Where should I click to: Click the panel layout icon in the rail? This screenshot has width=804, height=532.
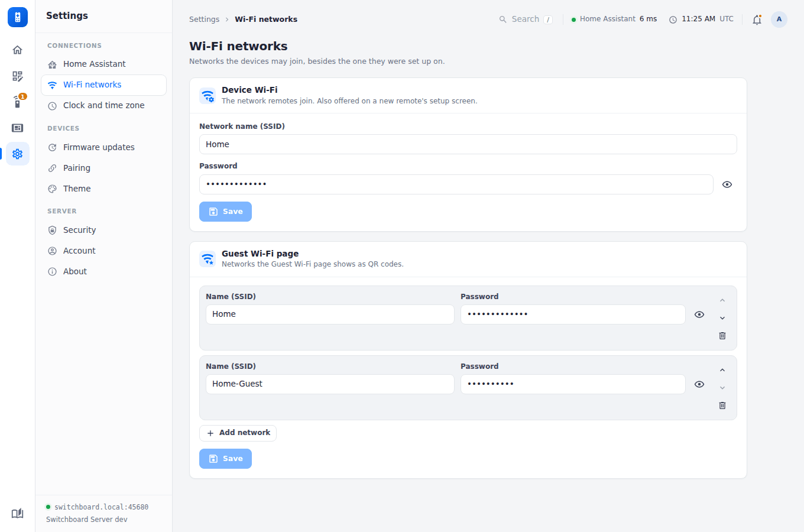click(18, 128)
